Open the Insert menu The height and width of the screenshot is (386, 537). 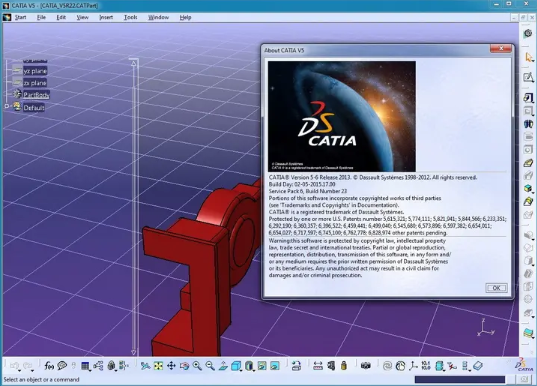(x=106, y=17)
